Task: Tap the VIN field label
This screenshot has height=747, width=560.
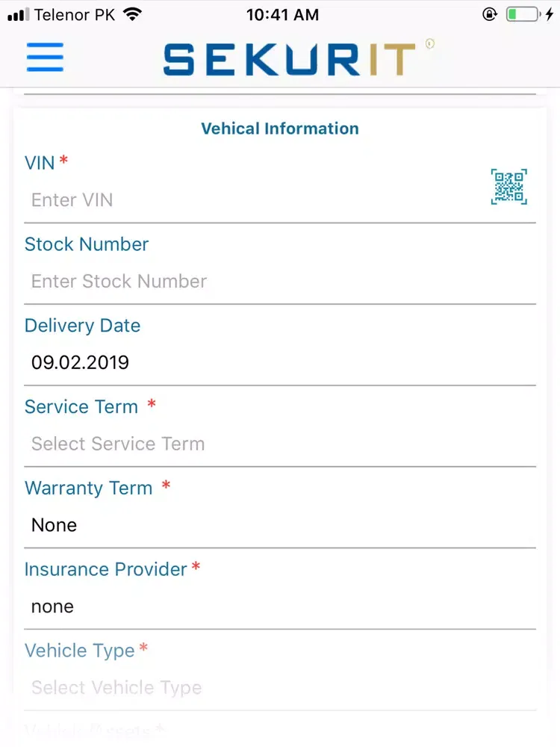Action: tap(40, 163)
